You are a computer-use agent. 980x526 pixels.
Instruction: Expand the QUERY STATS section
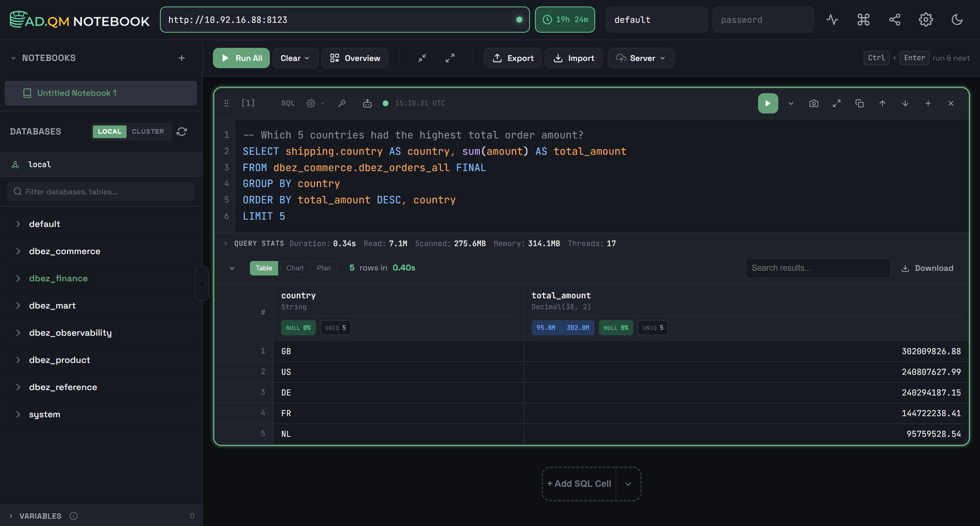tap(225, 243)
